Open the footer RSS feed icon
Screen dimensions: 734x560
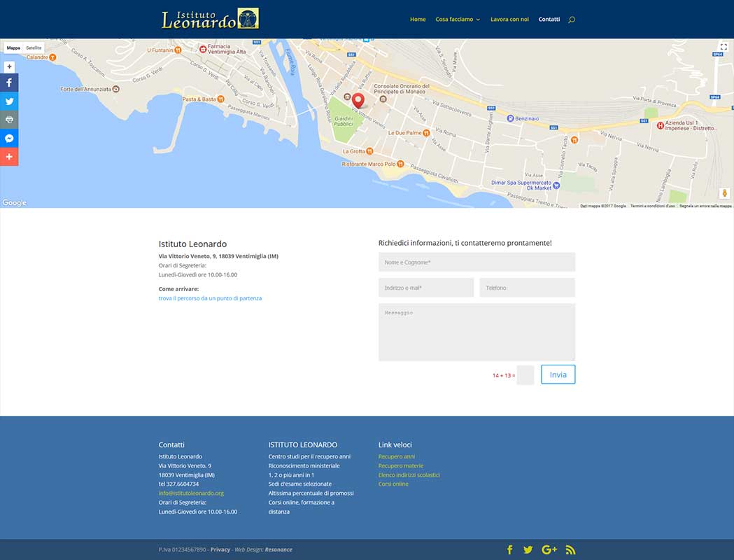pyautogui.click(x=570, y=549)
